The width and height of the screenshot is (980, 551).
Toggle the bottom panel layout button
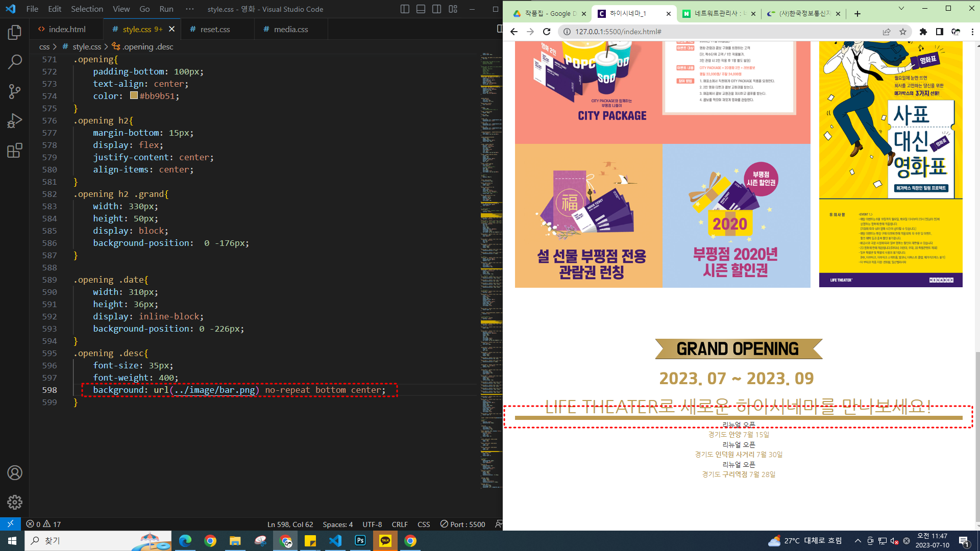(x=421, y=9)
